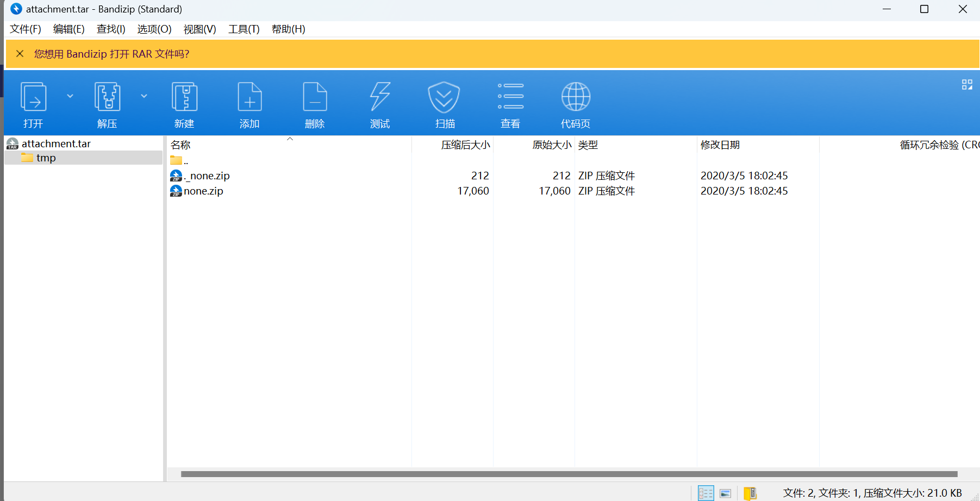Screen dimensions: 980x501
Task: Click the ._none.zip date 2020/3/5 18:02:45
Action: 744,176
